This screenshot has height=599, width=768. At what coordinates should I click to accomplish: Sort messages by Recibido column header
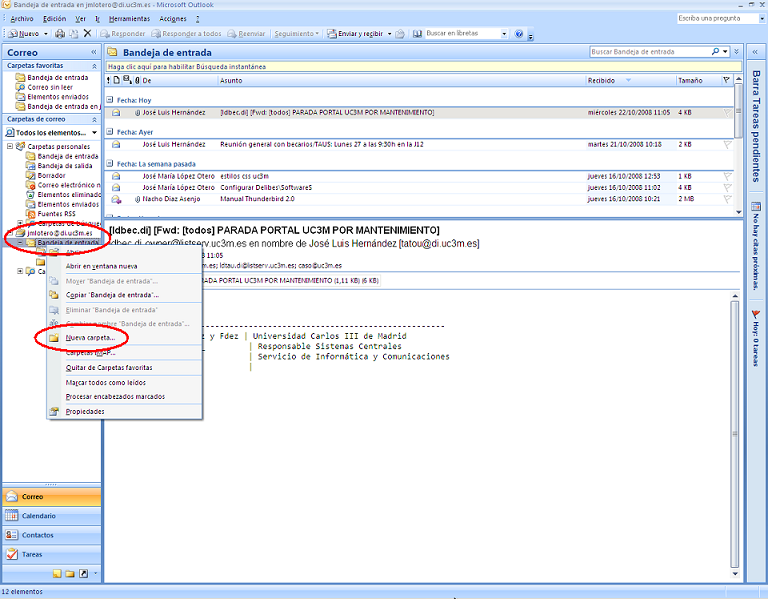pos(630,80)
